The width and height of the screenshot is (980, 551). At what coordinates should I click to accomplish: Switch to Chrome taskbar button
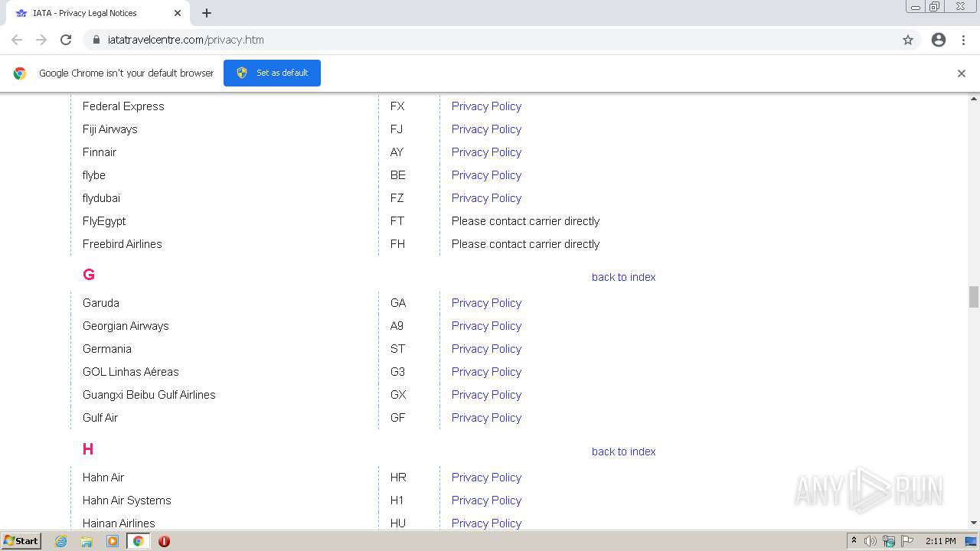[139, 541]
